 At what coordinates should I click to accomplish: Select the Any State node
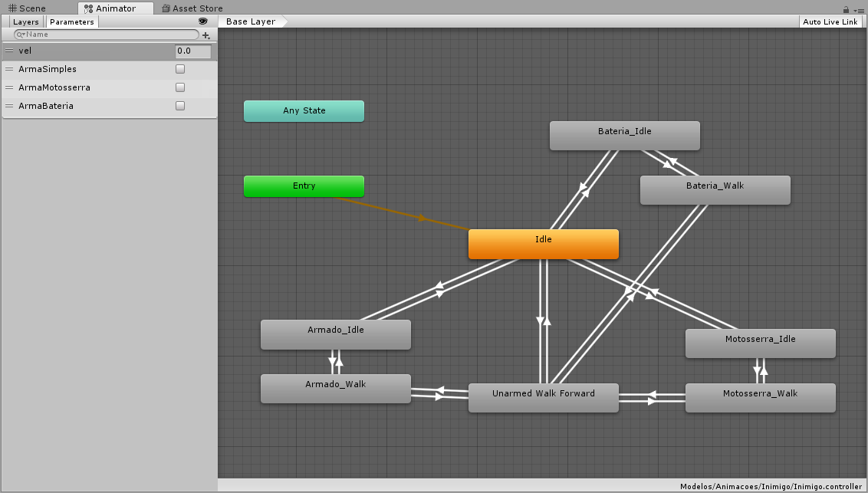pos(304,110)
